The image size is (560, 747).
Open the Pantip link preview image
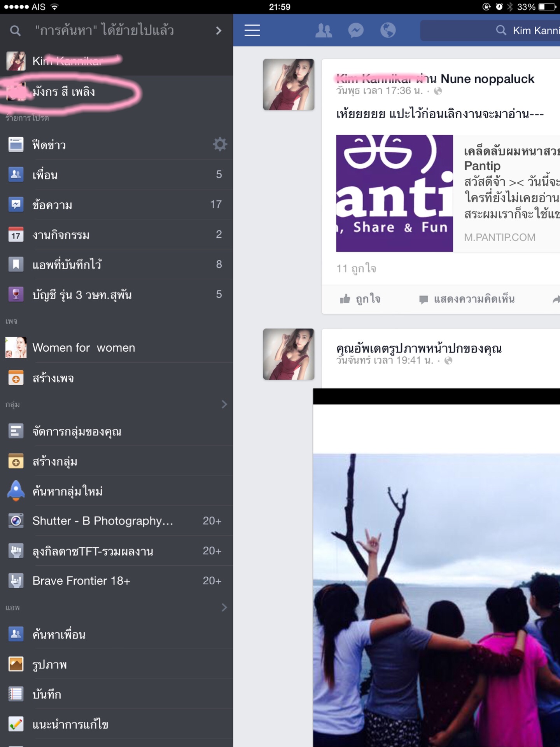394,193
